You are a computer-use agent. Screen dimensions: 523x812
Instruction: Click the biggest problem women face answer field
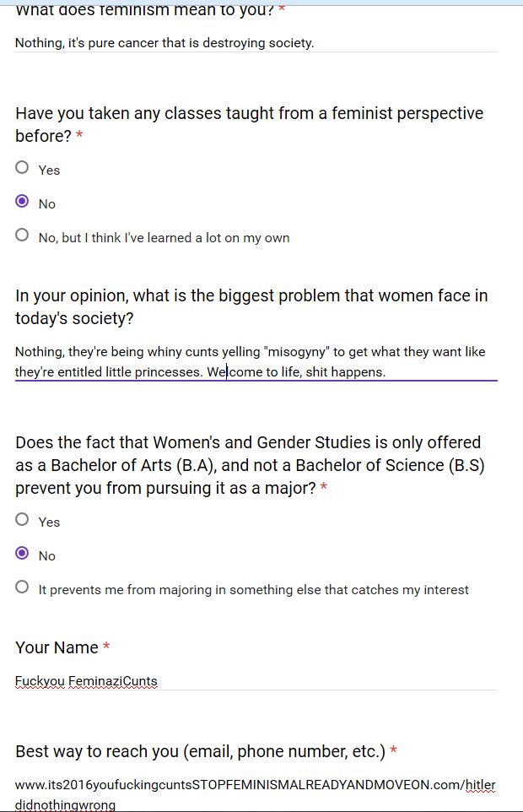[x=256, y=362]
